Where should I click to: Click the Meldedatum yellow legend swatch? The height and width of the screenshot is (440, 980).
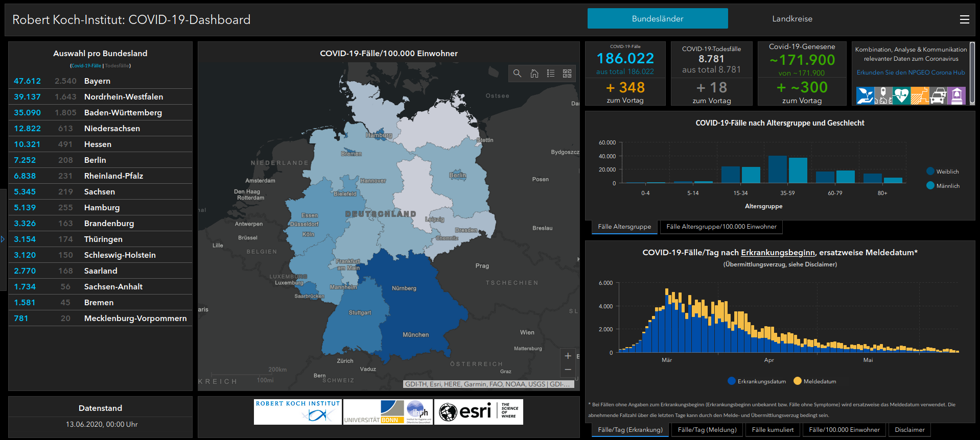pos(797,381)
